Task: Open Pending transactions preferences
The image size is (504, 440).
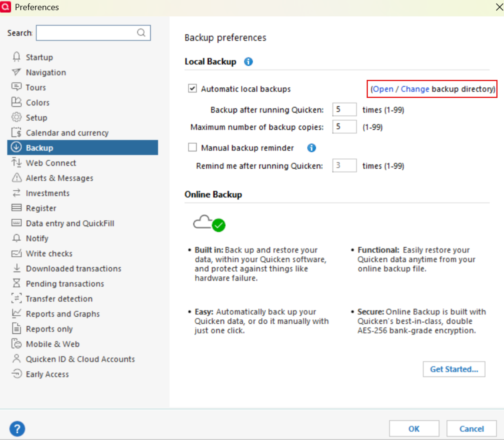Action: tap(65, 284)
